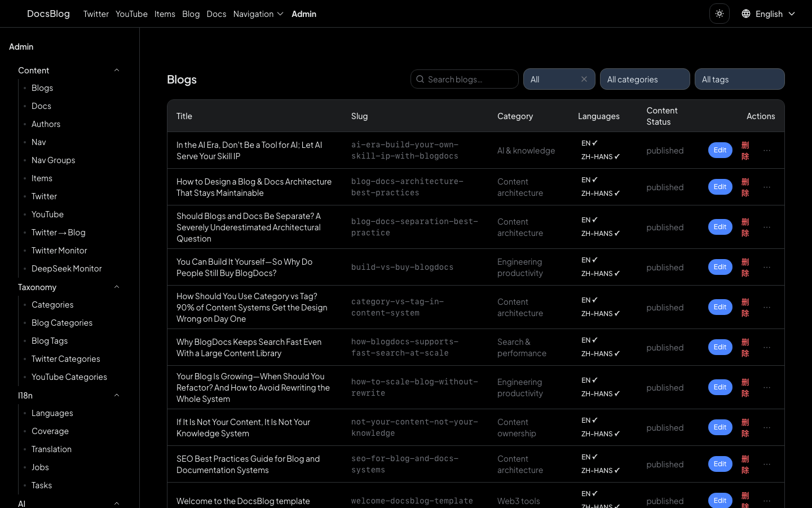
Task: Focus the Search blogs input field
Action: pos(470,79)
